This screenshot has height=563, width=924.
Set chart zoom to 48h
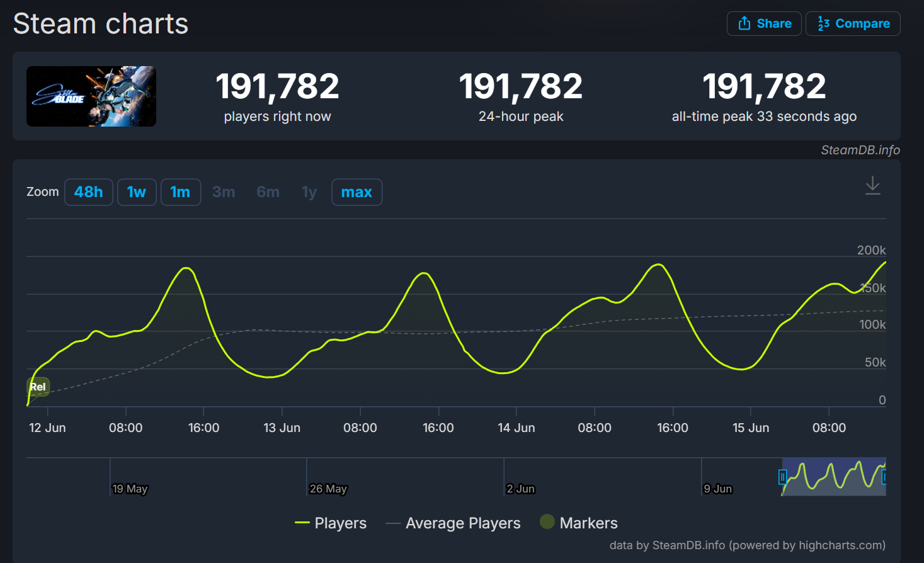[x=89, y=192]
